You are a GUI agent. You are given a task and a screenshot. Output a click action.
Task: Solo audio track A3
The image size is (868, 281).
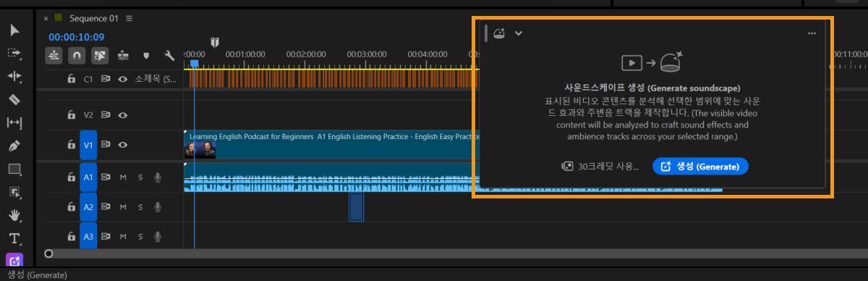(140, 236)
